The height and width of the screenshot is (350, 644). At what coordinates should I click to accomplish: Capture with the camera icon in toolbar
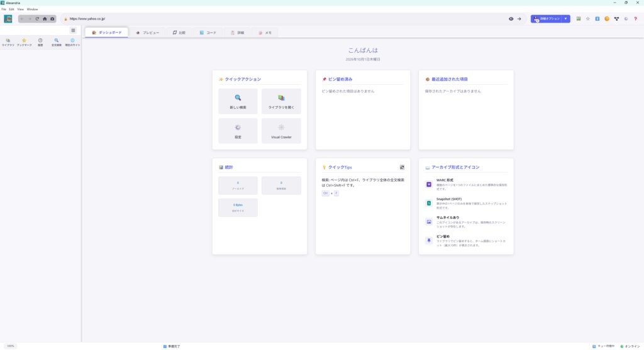click(x=52, y=19)
